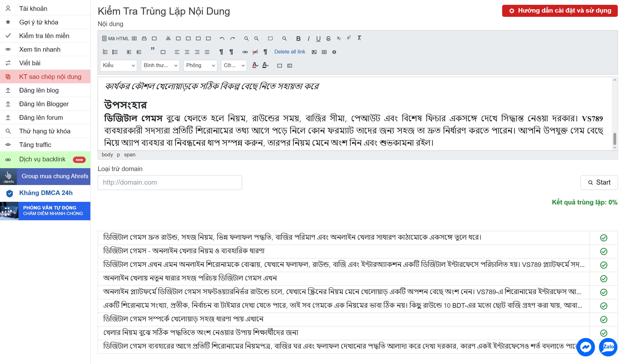Toggle strikethrough formatting
The width and height of the screenshot is (625, 364).
coord(328,38)
